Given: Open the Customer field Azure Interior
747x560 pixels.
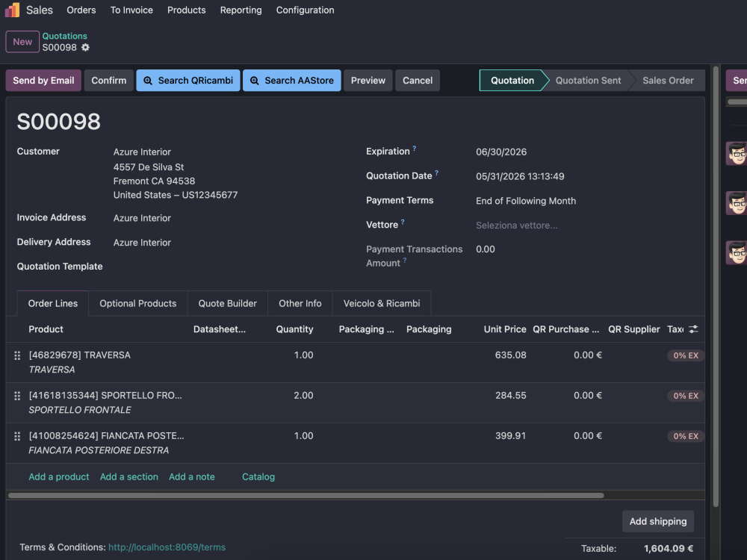Looking at the screenshot, I should 142,152.
